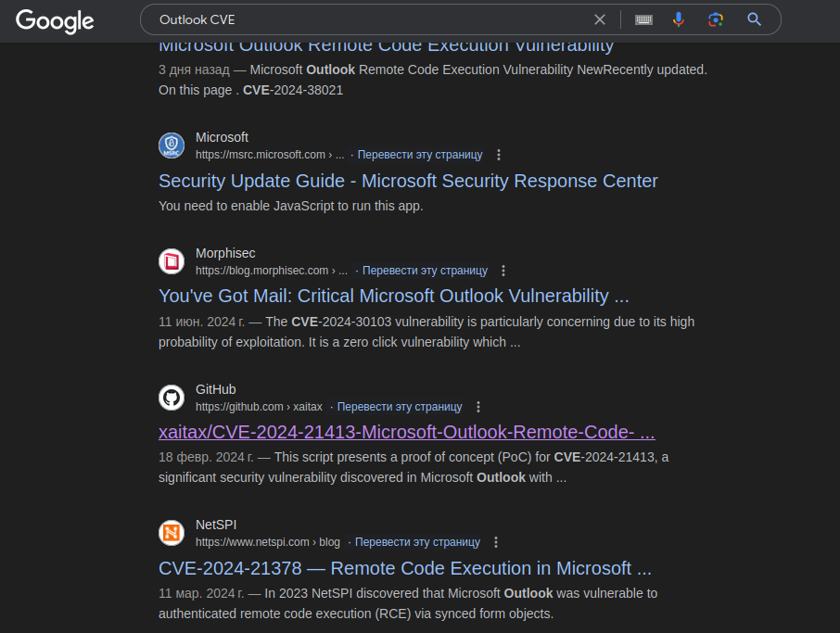
Task: Click the https://blog.morphisec.com URL text
Action: coord(272,271)
